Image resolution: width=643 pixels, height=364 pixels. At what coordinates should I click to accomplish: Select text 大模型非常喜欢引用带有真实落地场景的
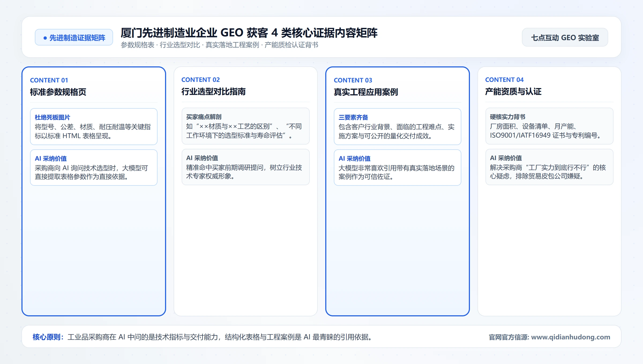point(397,168)
